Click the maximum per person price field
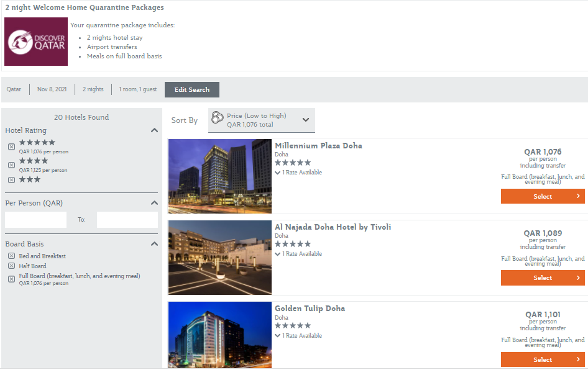Viewport: 588px width, 370px height. pyautogui.click(x=127, y=220)
